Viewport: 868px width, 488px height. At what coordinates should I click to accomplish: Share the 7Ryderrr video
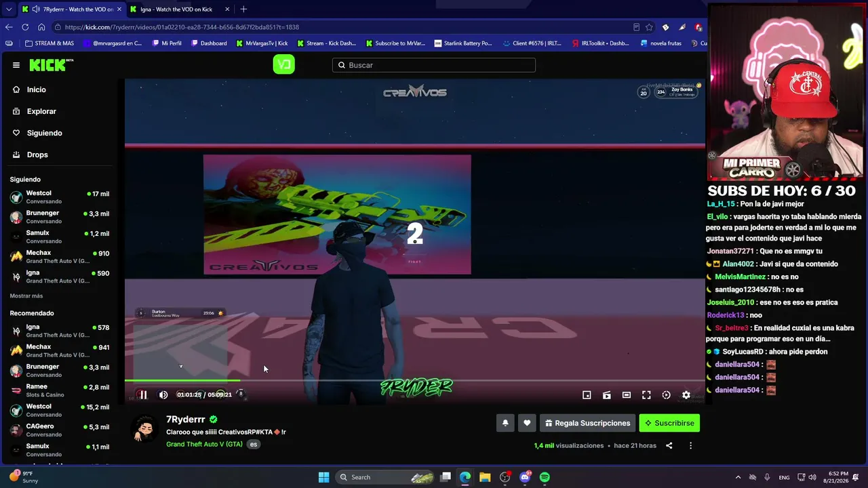point(669,445)
